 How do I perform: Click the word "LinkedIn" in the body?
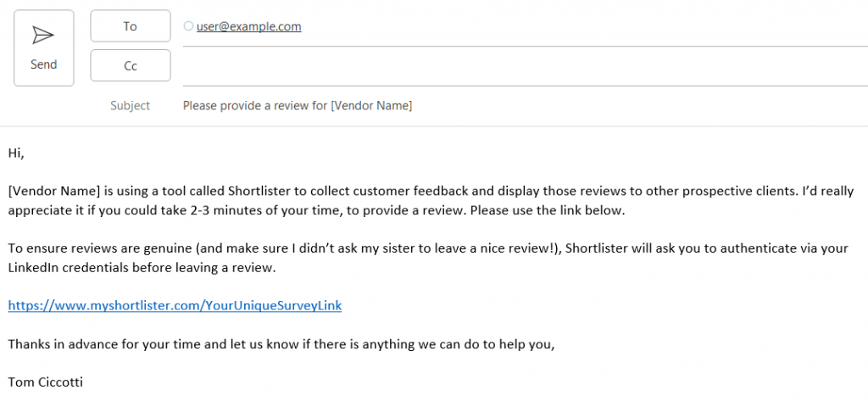point(34,268)
